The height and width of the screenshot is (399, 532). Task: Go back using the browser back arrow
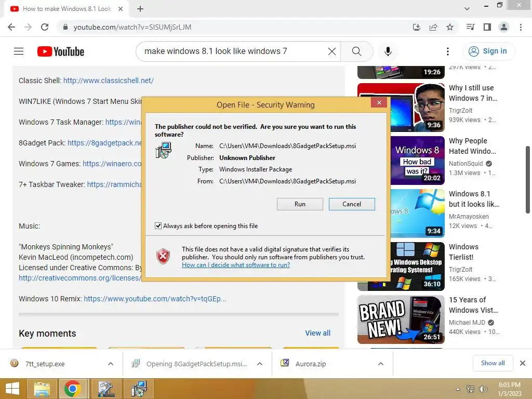click(11, 27)
